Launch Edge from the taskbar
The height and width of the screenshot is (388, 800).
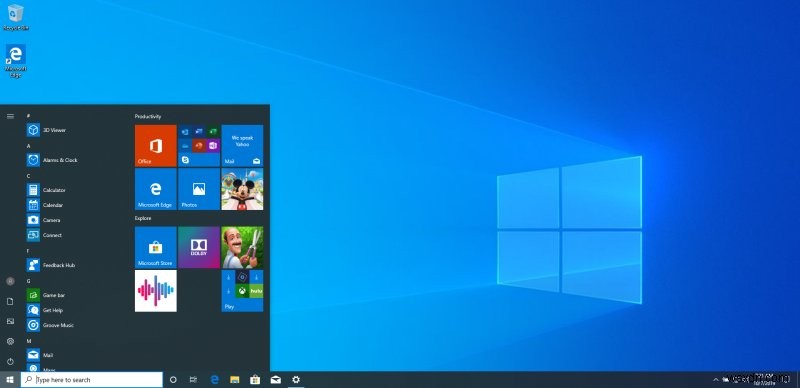pyautogui.click(x=215, y=379)
